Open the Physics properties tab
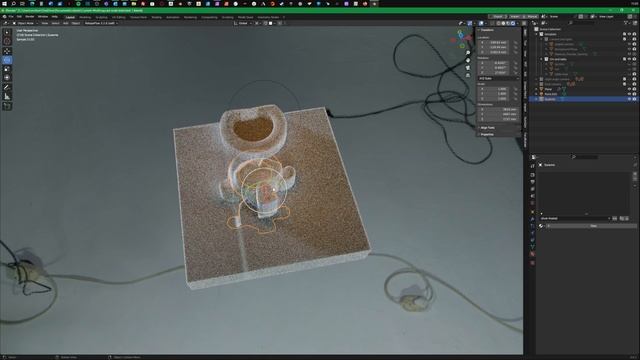This screenshot has width=640, height=360. pyautogui.click(x=532, y=233)
